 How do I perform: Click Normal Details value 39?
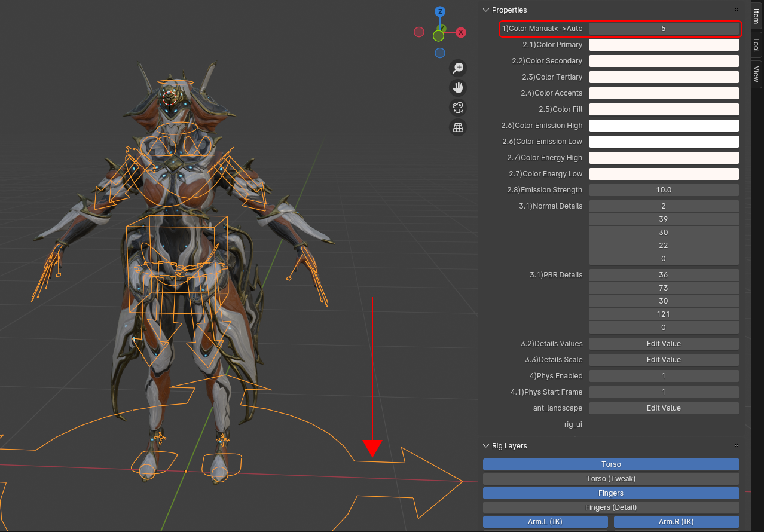(664, 219)
